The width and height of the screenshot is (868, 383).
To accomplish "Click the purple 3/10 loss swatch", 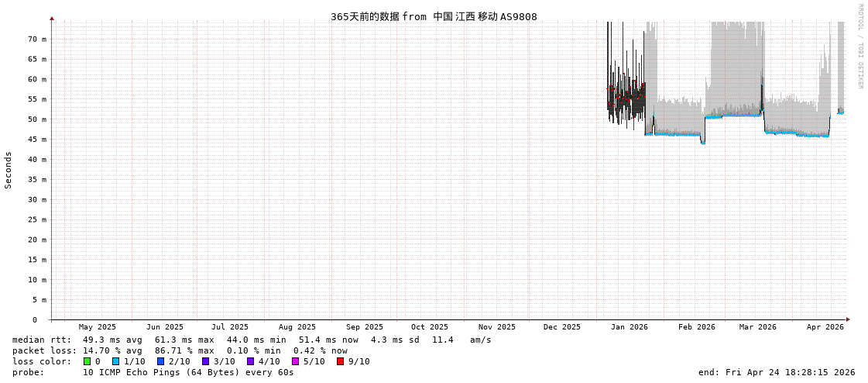I will tap(205, 361).
